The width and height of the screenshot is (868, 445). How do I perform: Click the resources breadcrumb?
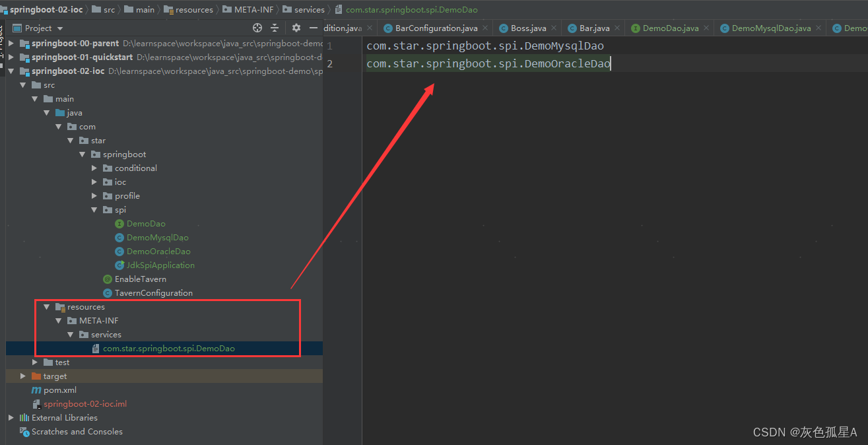tap(189, 9)
